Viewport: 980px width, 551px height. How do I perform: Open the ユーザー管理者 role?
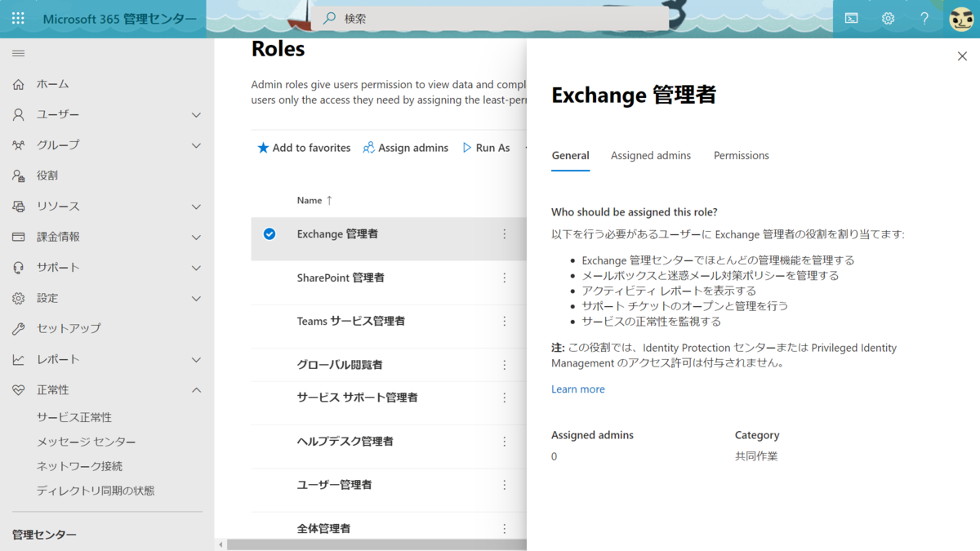pos(335,485)
